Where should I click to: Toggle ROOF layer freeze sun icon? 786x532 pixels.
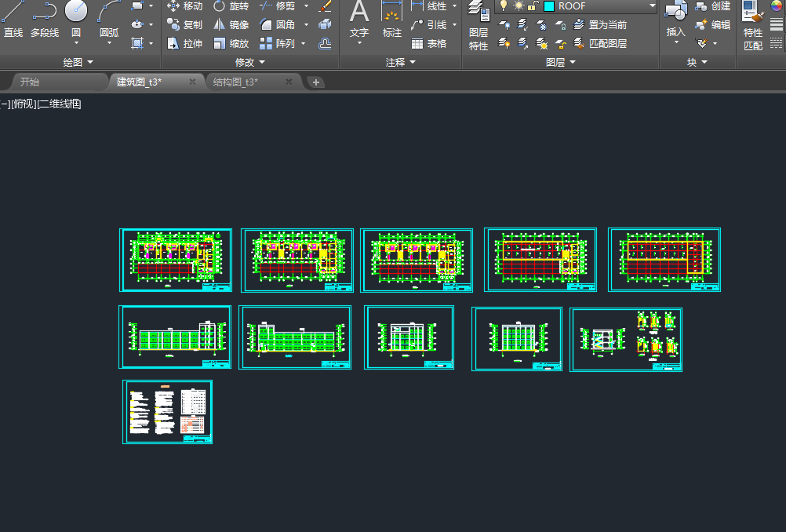[519, 6]
